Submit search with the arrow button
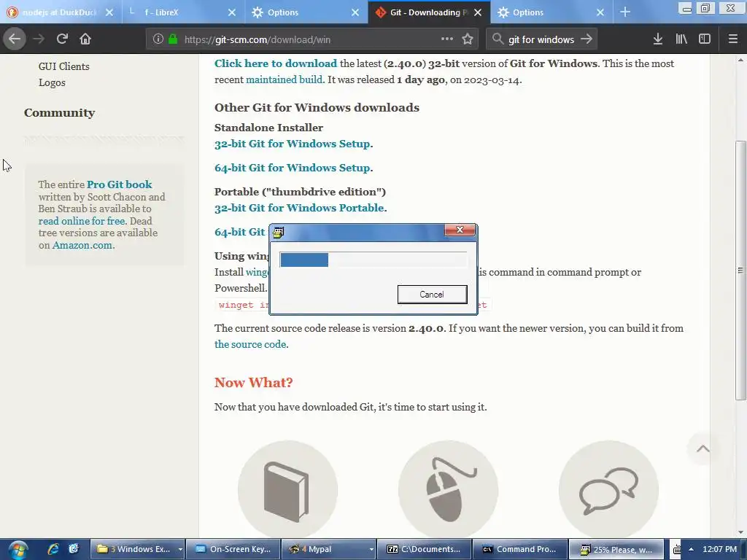Screen dimensions: 747x560 587,39
